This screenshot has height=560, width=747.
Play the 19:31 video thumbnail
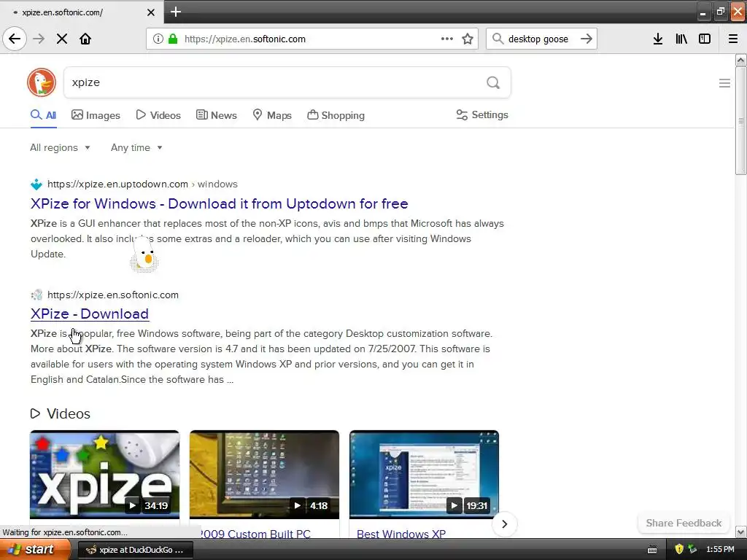click(x=424, y=475)
